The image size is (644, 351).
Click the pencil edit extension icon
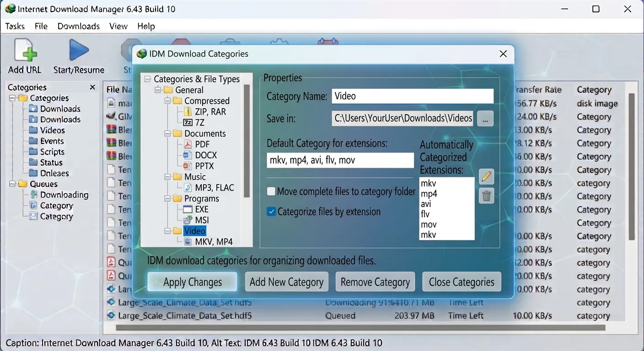coord(487,176)
